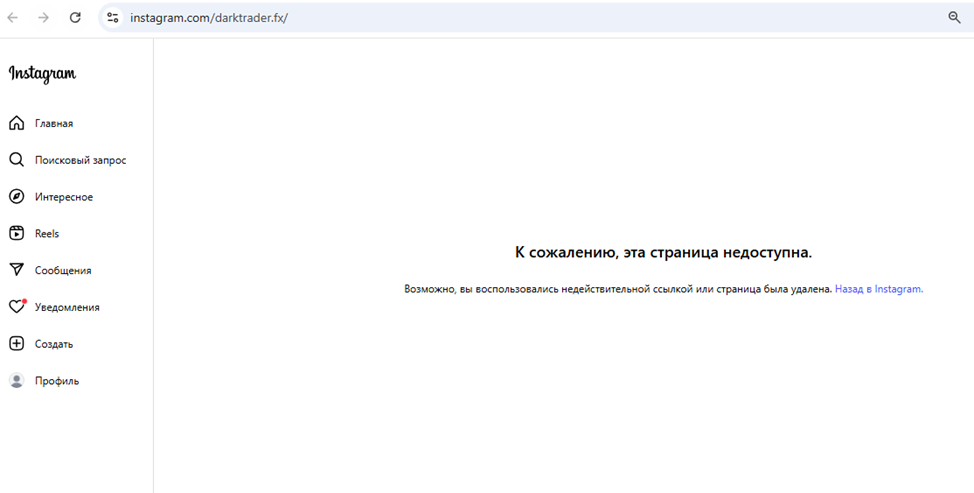The image size is (974, 493).
Task: Click the browser back arrow
Action: (x=12, y=17)
